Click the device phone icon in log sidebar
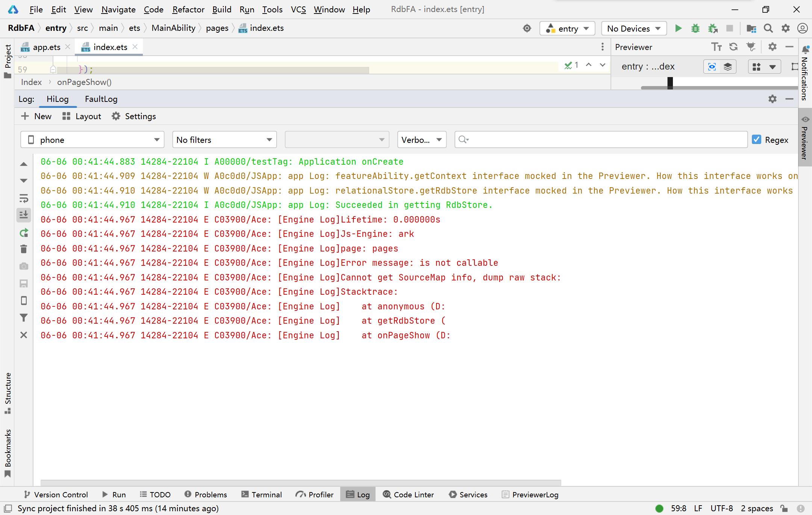 (x=24, y=301)
